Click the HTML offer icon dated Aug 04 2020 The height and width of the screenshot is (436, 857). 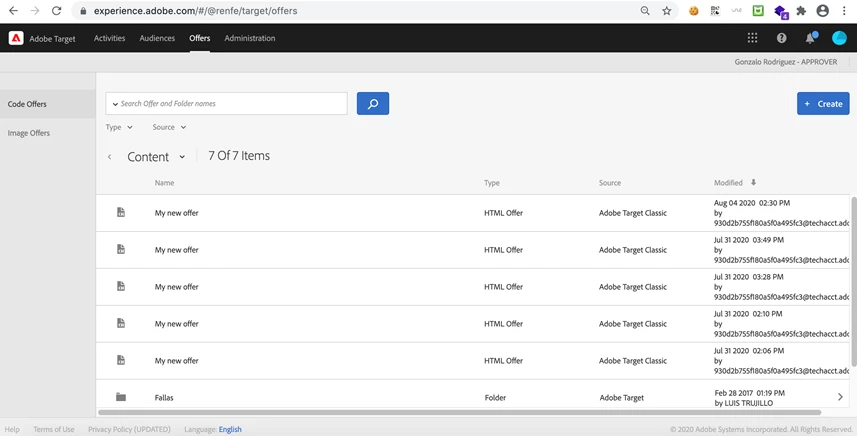pyautogui.click(x=121, y=212)
